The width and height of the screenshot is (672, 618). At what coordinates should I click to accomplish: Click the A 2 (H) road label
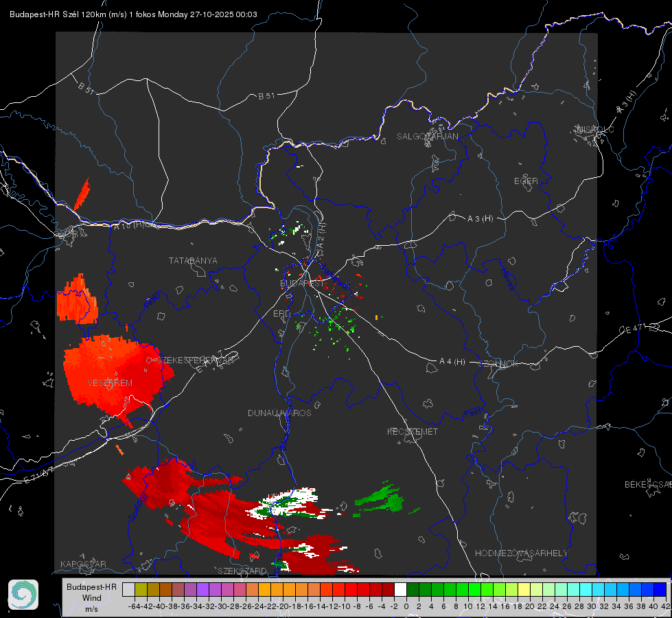coord(321,236)
